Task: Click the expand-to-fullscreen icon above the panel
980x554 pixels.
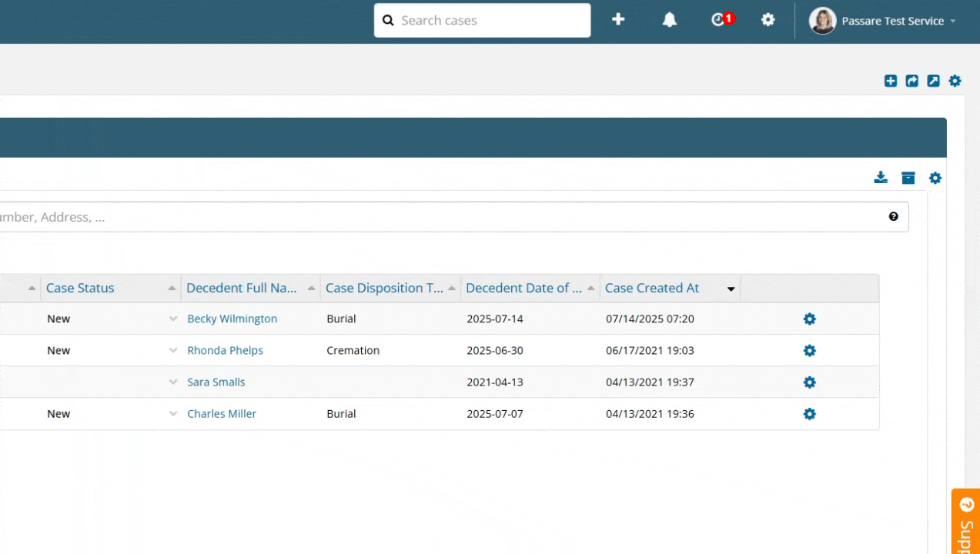Action: point(933,81)
